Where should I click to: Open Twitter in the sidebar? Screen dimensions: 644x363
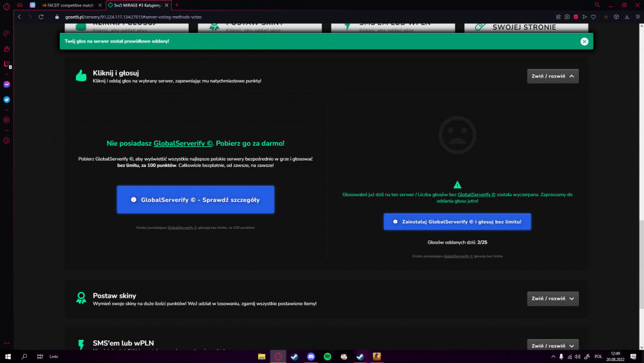pos(6,99)
